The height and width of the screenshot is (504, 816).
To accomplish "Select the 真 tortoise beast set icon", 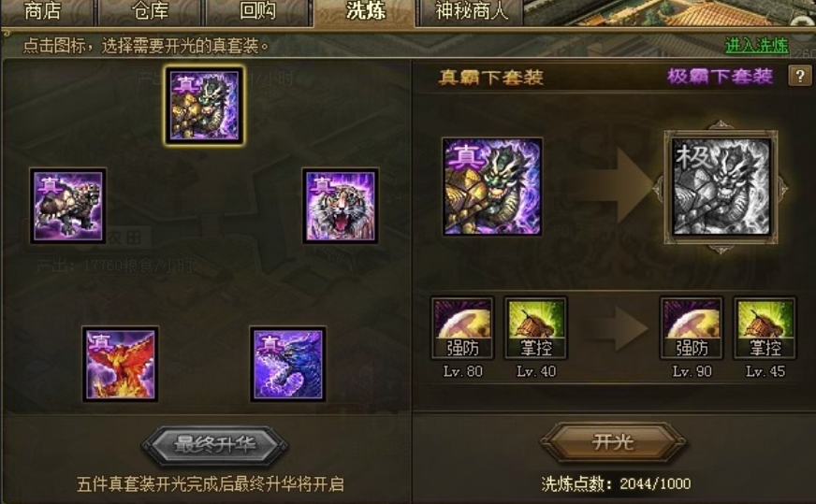I will (x=67, y=206).
